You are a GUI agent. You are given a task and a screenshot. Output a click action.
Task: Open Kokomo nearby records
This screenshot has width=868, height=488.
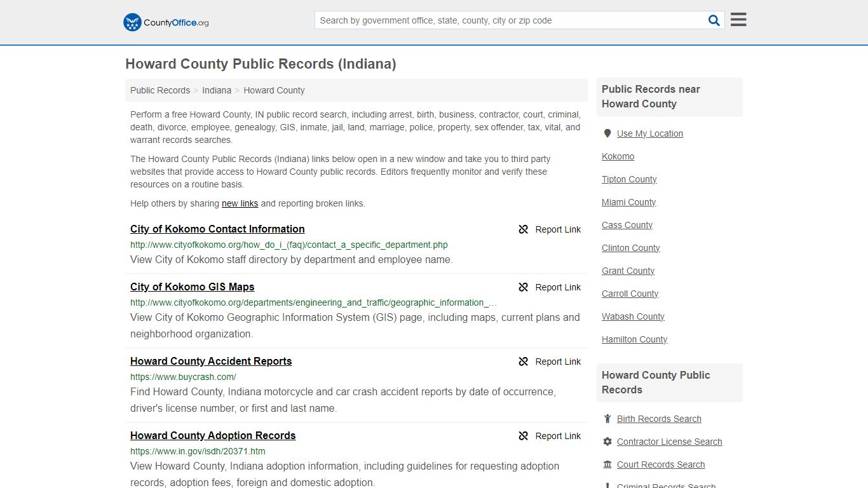(x=618, y=156)
